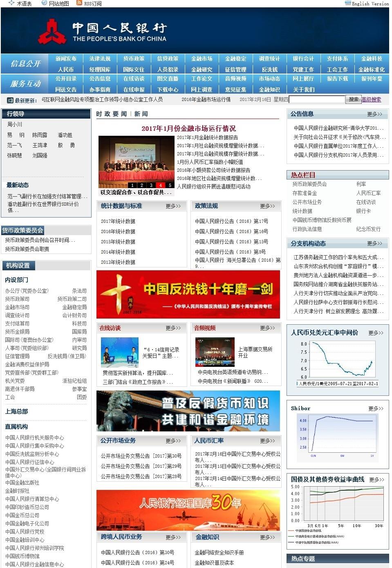Open 上海总部 link in sidebar

point(16,411)
